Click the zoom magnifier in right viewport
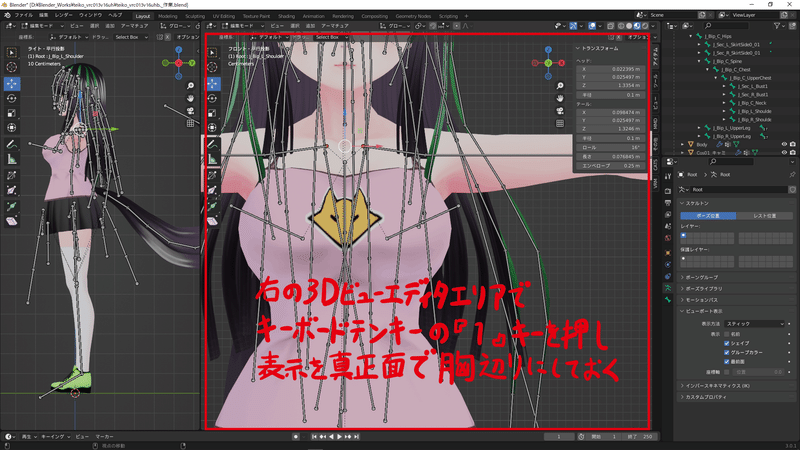 [x=560, y=86]
